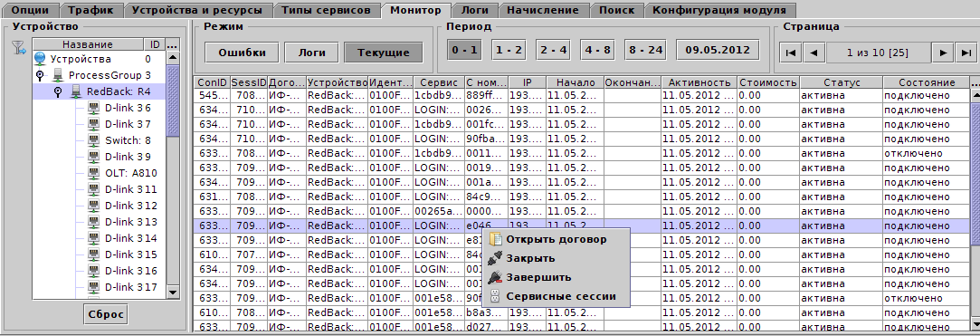Sort devices by the Название header
This screenshot has width=980, height=336.
[x=88, y=44]
